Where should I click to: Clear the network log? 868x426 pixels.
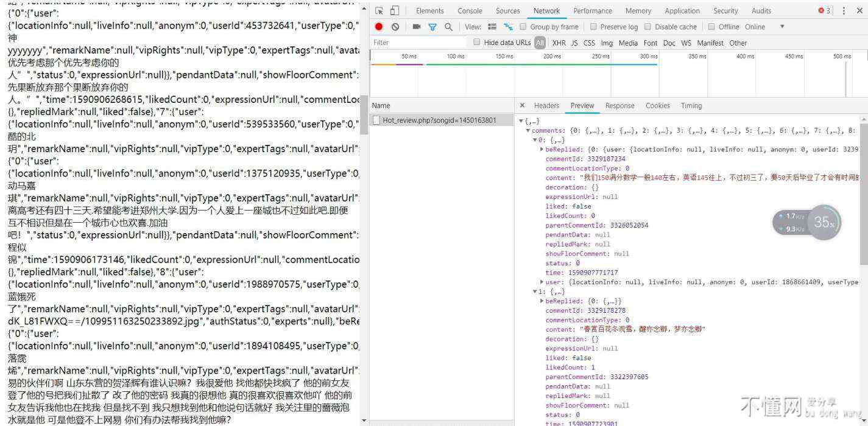[x=395, y=27]
